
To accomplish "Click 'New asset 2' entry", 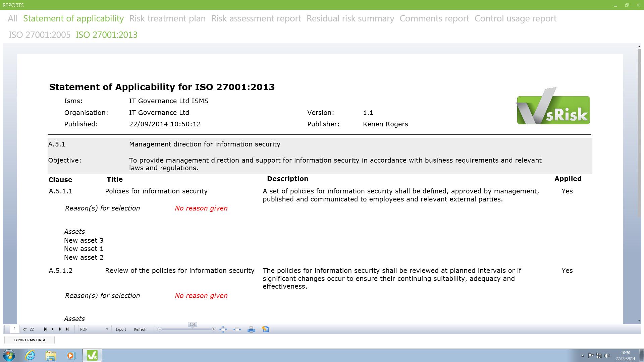I will 84,258.
